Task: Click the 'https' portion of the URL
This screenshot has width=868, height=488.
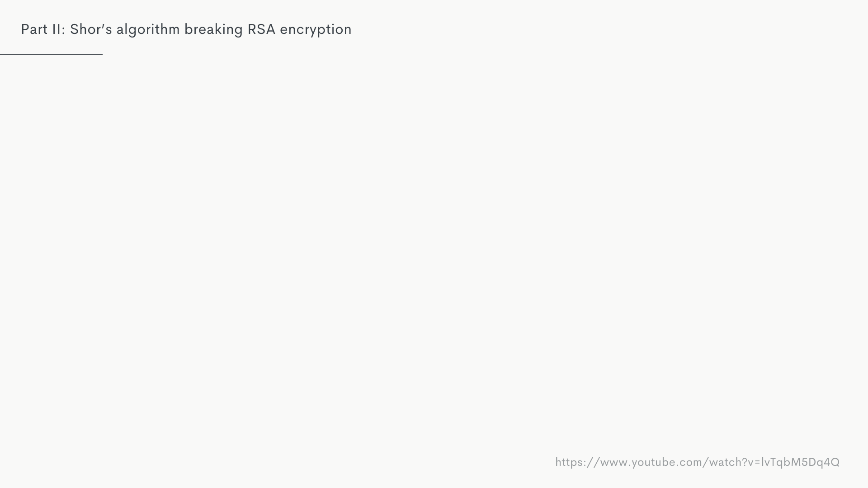Action: point(571,462)
